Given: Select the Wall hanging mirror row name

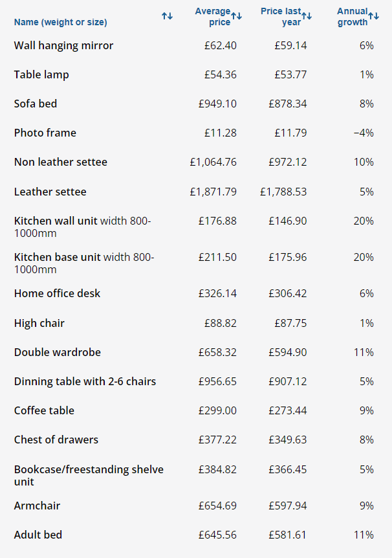Looking at the screenshot, I should [x=63, y=45].
